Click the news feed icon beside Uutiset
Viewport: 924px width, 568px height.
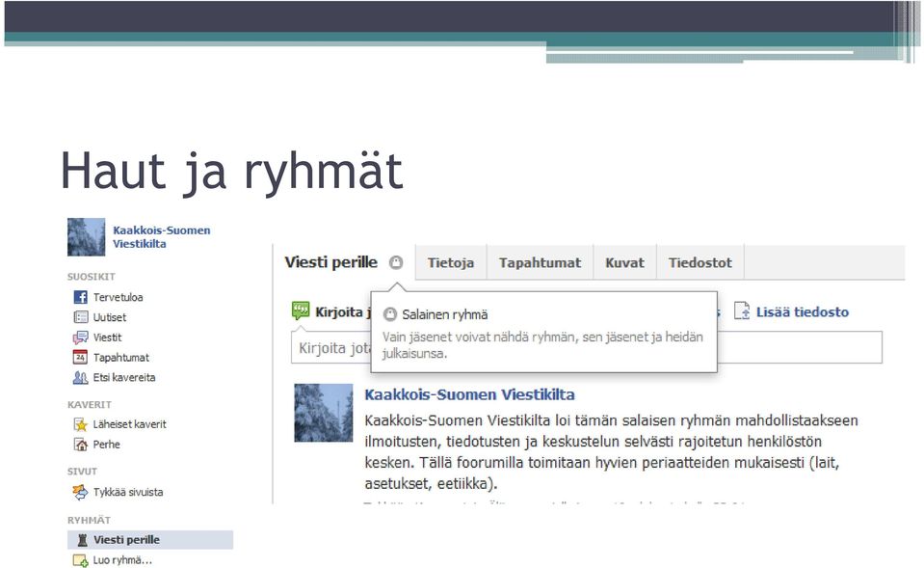click(81, 317)
